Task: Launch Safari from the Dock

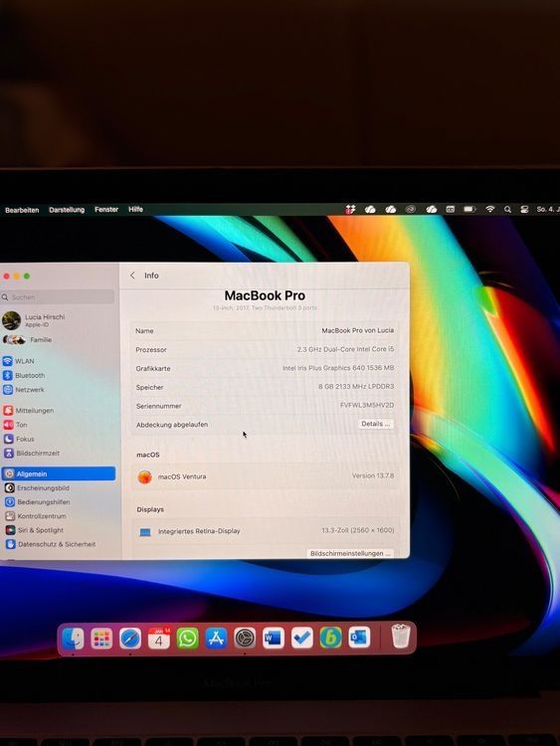Action: click(x=130, y=638)
